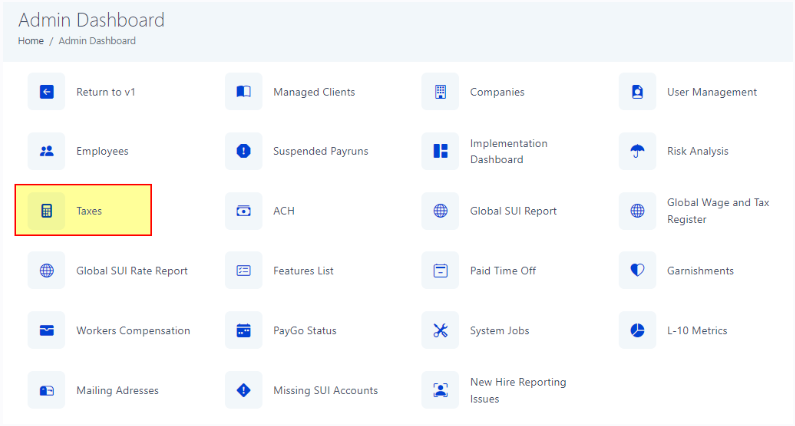
Task: Open the Global SUI Report label
Action: 513,211
